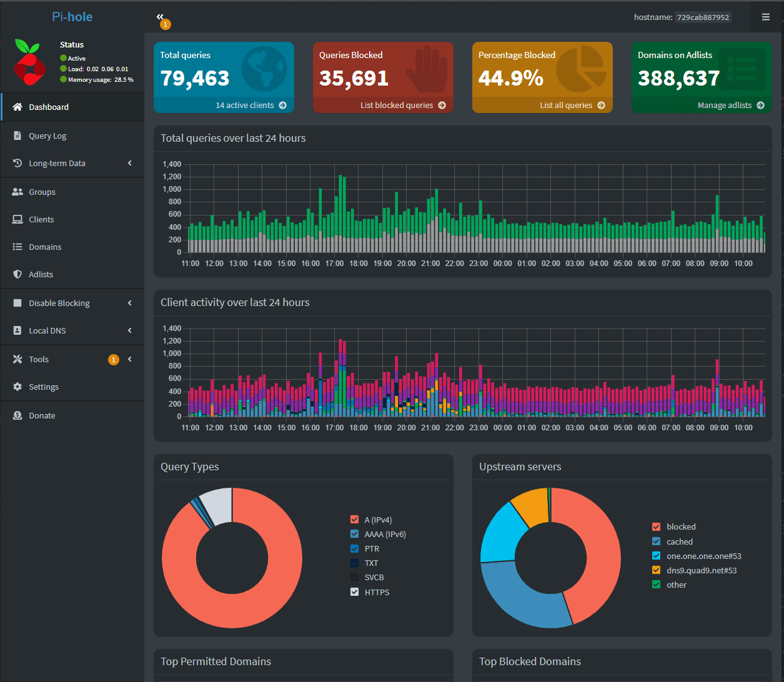Image resolution: width=784 pixels, height=682 pixels.
Task: Toggle the cached upstream legend checkbox
Action: [x=656, y=541]
